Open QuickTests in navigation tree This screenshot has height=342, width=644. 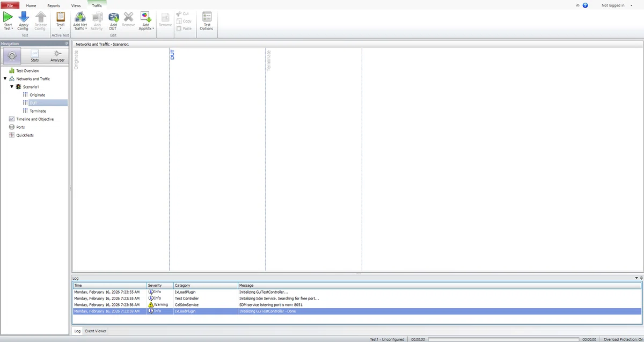click(25, 135)
